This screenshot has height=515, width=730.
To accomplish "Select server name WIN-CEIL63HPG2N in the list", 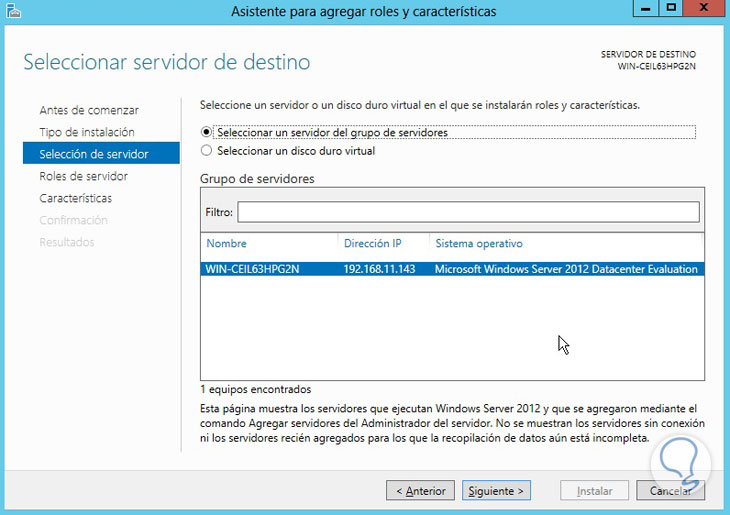I will coord(252,269).
